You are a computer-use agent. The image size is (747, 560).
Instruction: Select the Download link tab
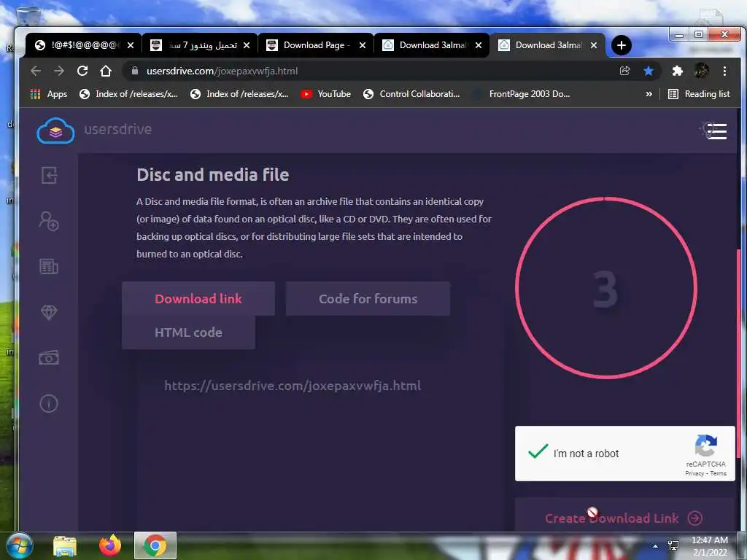[x=198, y=298]
